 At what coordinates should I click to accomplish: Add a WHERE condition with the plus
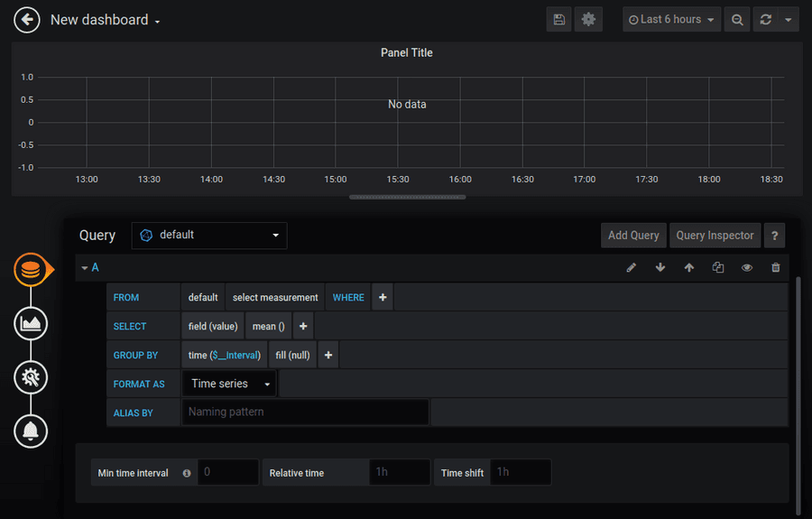tap(383, 297)
